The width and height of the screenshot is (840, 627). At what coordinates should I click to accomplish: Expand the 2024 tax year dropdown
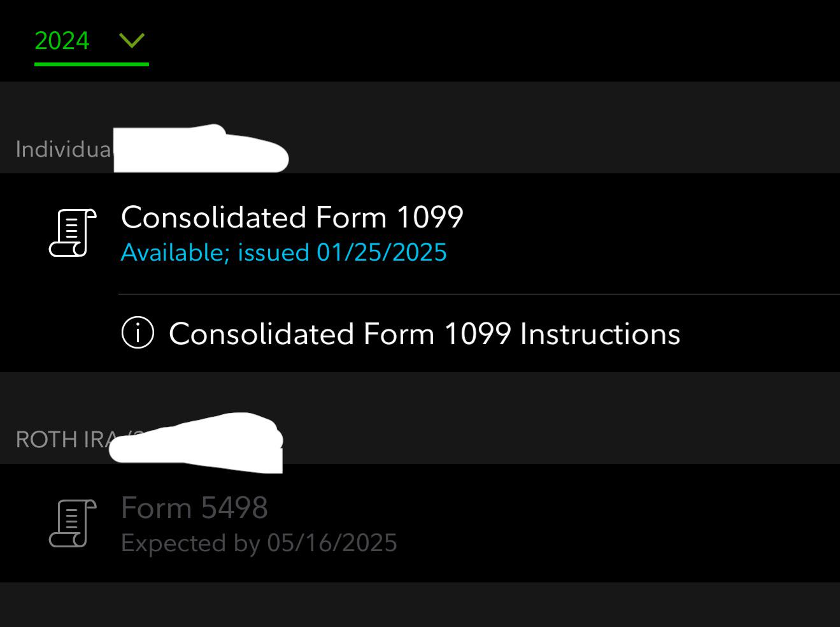[x=90, y=41]
